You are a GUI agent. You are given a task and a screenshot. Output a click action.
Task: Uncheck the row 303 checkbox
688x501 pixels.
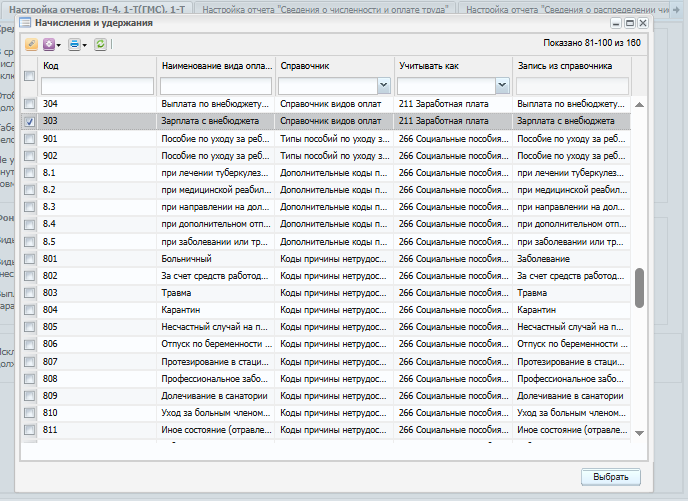[29, 122]
